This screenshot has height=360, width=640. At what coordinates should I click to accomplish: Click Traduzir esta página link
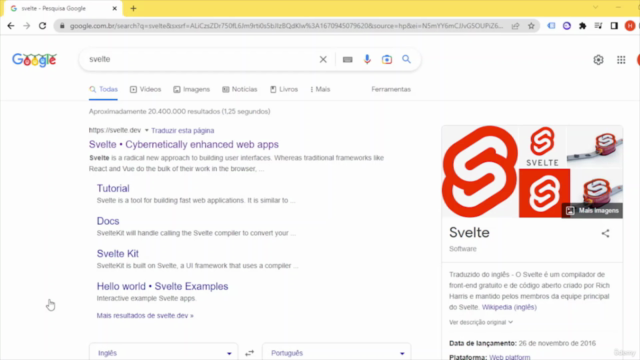182,131
